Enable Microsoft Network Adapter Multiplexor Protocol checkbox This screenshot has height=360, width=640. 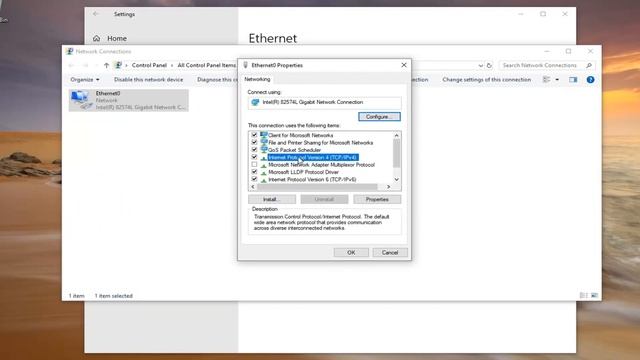pyautogui.click(x=254, y=164)
